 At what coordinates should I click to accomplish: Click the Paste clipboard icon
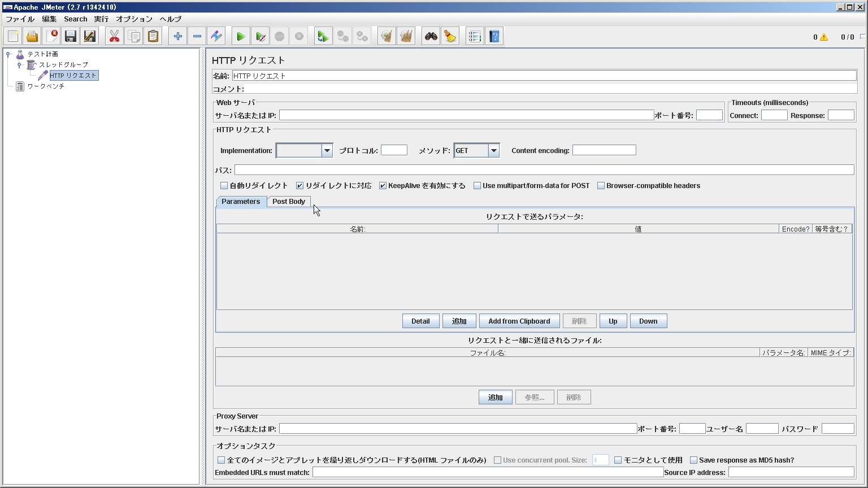tap(153, 37)
